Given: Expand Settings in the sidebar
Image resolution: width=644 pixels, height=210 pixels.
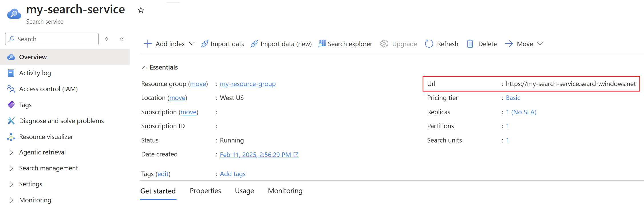Looking at the screenshot, I should (x=11, y=184).
